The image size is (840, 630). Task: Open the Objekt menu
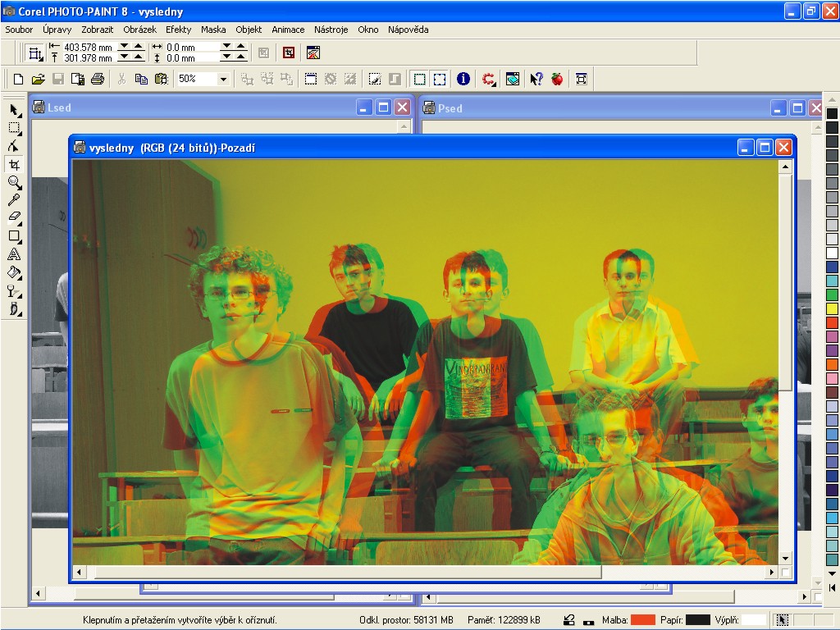pos(249,30)
